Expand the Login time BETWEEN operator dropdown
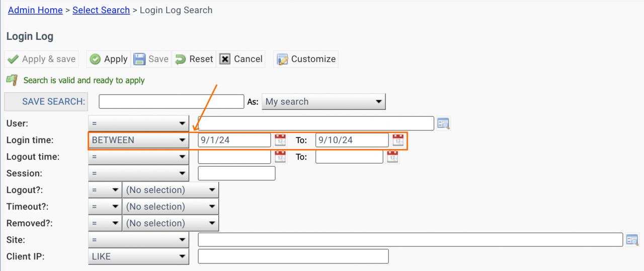 click(138, 140)
